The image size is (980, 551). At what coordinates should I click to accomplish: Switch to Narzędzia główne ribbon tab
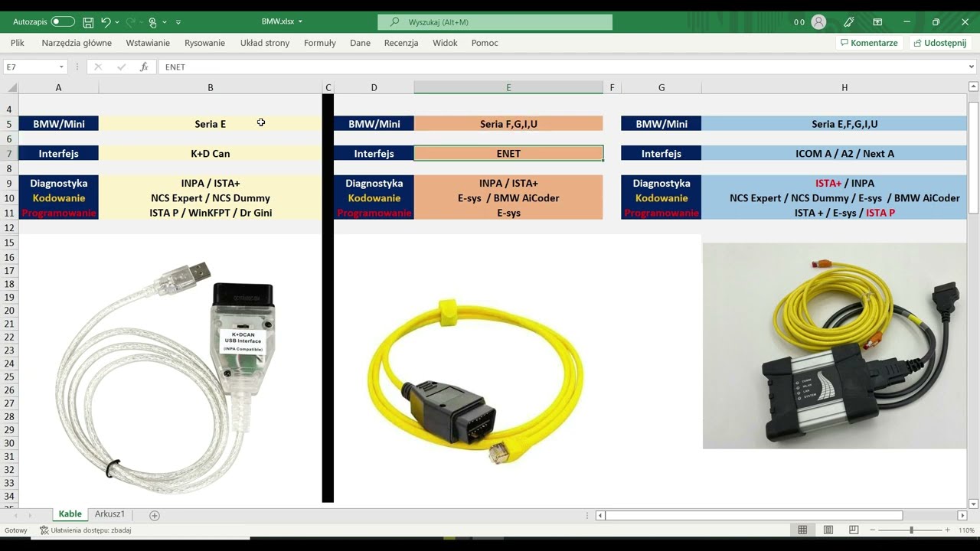(x=77, y=43)
